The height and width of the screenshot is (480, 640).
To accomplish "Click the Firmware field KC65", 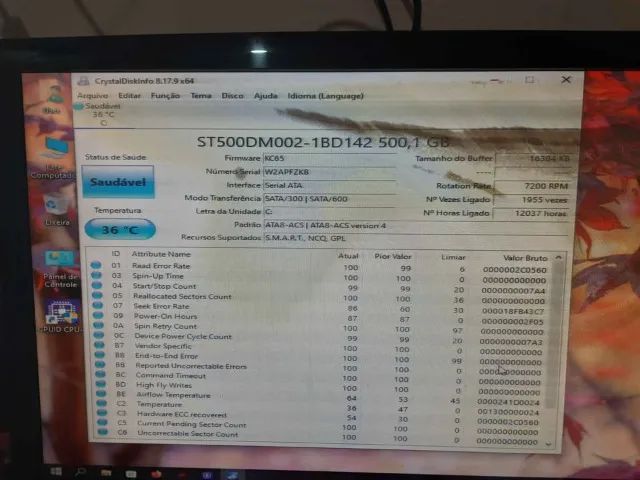I will (329, 158).
